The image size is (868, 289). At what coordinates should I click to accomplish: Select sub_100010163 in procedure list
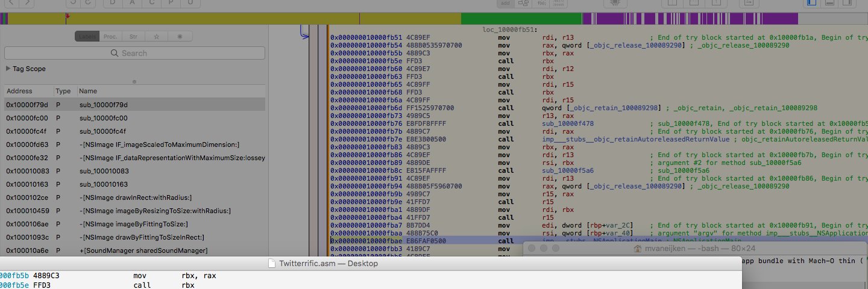pos(134,184)
